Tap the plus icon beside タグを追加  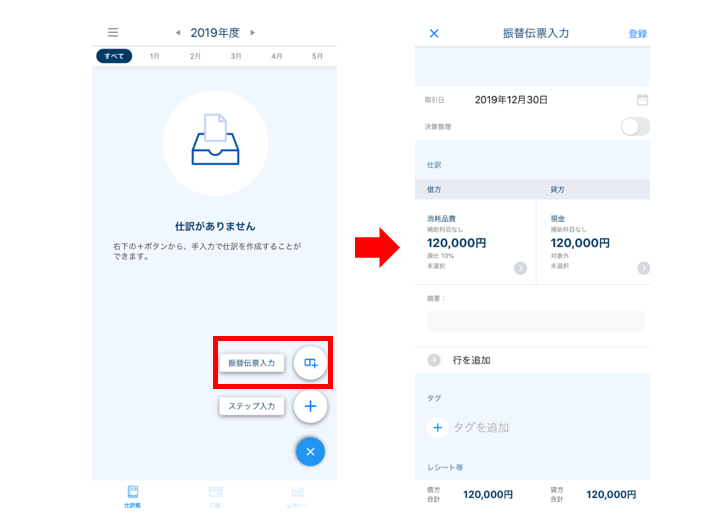[437, 428]
